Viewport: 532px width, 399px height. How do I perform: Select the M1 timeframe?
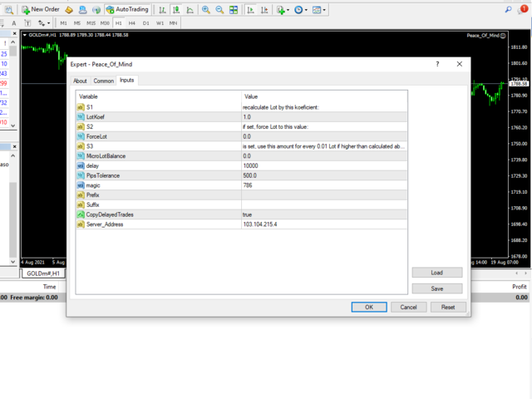tap(63, 23)
